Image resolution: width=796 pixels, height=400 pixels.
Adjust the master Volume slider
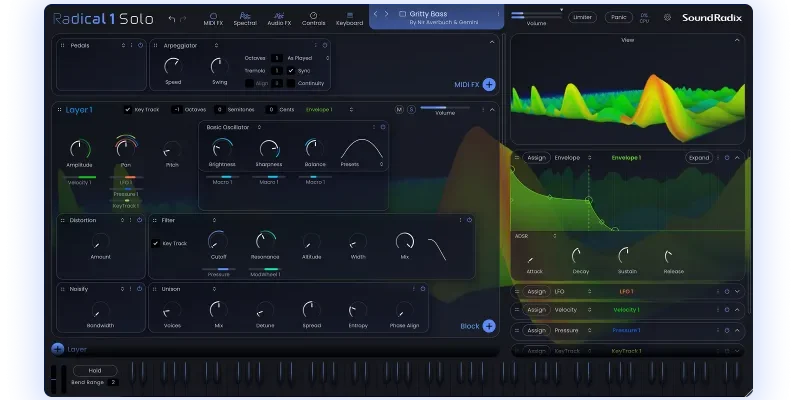click(537, 16)
